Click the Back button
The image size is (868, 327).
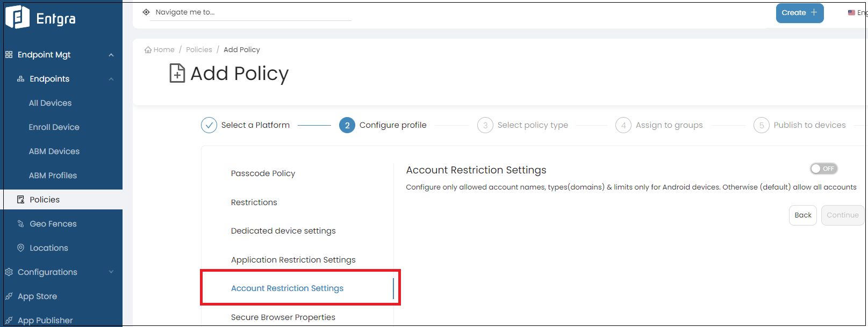coord(803,215)
